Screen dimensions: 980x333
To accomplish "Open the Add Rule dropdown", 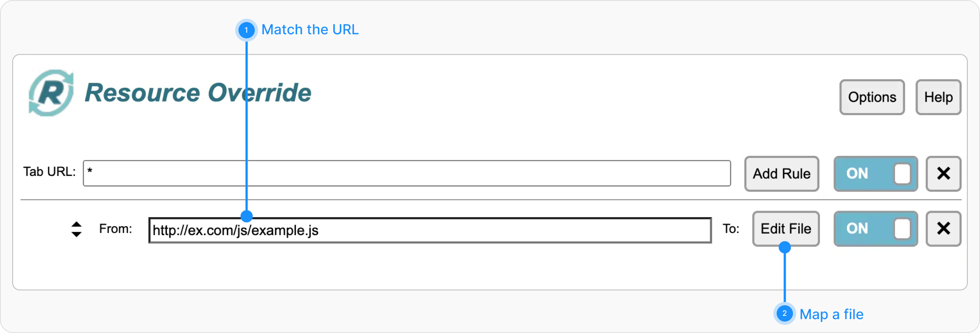I will pyautogui.click(x=782, y=173).
